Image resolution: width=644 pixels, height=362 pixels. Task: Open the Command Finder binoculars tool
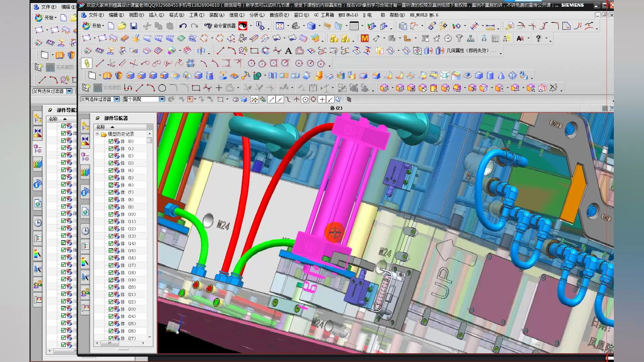pos(208,26)
